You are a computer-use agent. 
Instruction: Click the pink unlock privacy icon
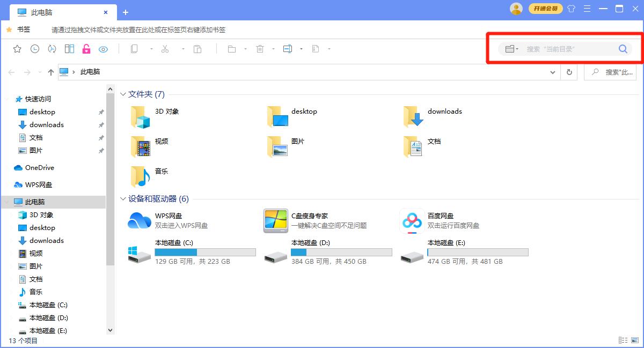(86, 49)
